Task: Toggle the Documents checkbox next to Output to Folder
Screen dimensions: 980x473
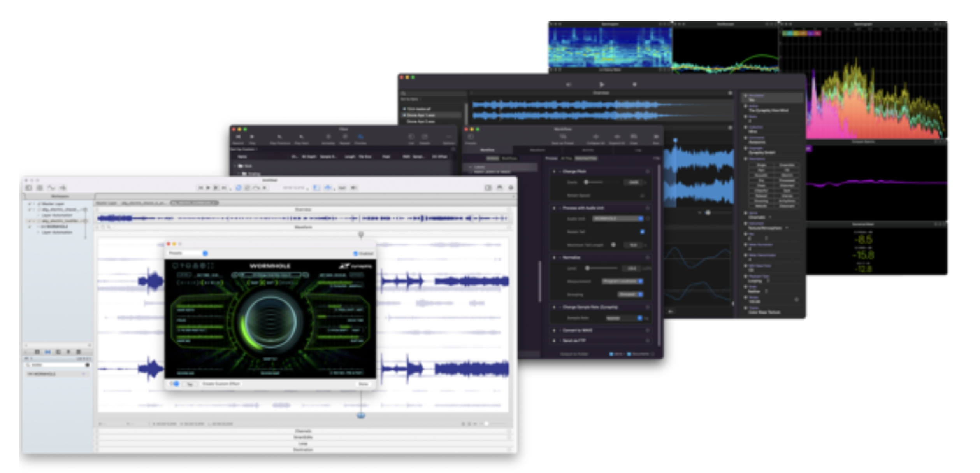Action: tap(629, 354)
